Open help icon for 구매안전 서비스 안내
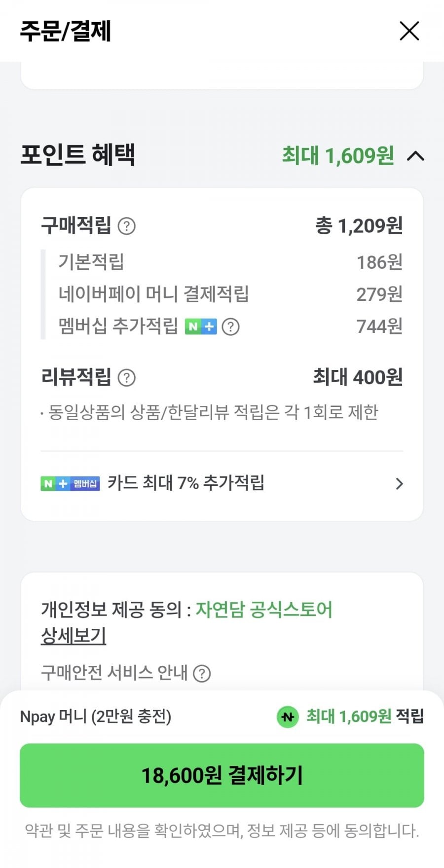The height and width of the screenshot is (868, 444). (x=202, y=673)
